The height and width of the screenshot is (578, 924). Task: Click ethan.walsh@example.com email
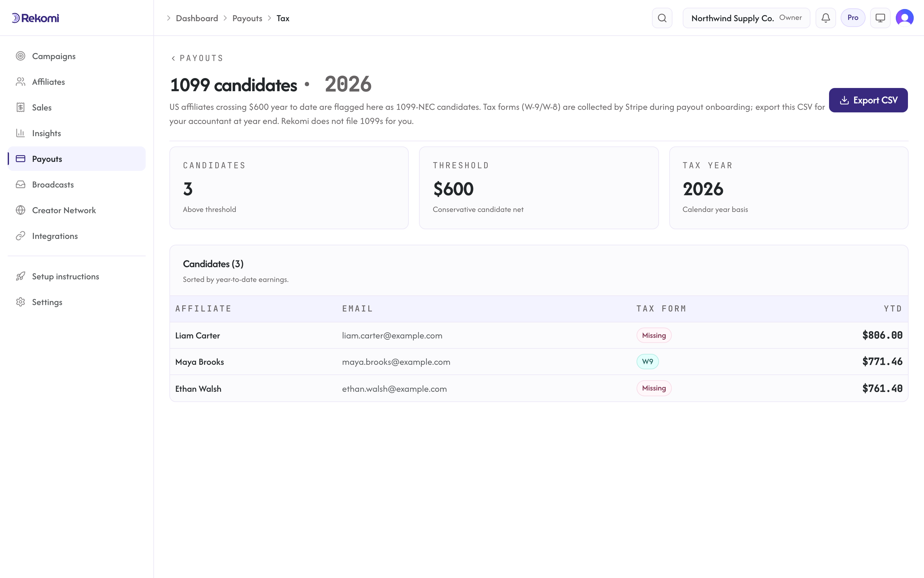click(394, 389)
